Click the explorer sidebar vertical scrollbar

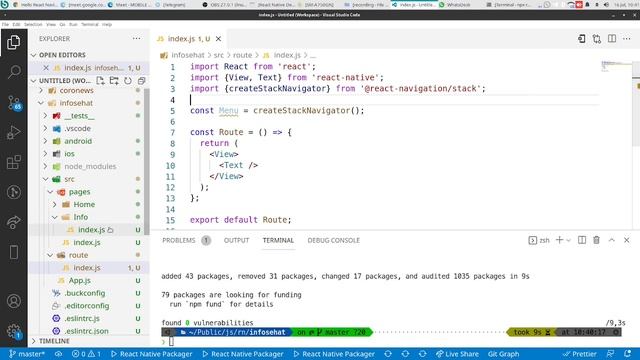pos(147,161)
